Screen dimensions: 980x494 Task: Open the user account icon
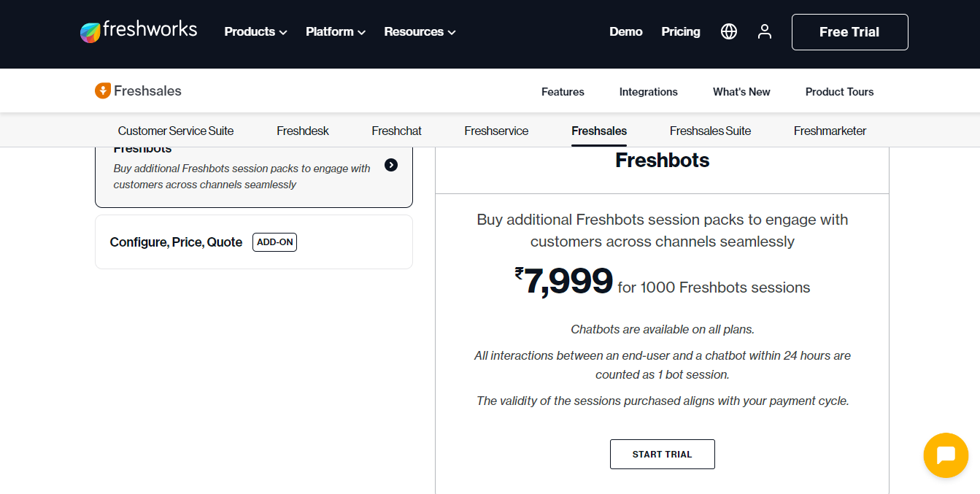pyautogui.click(x=765, y=31)
